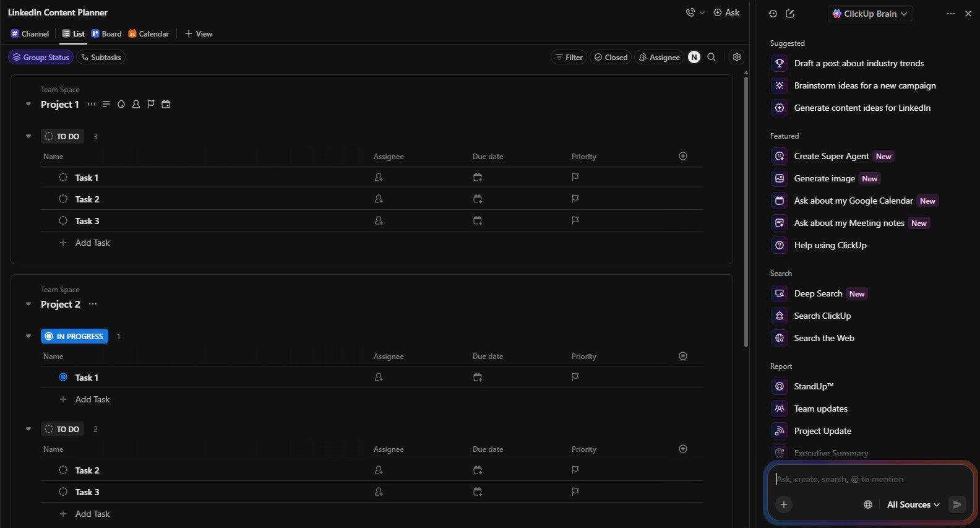Click the plus attach button in chat box

(784, 504)
